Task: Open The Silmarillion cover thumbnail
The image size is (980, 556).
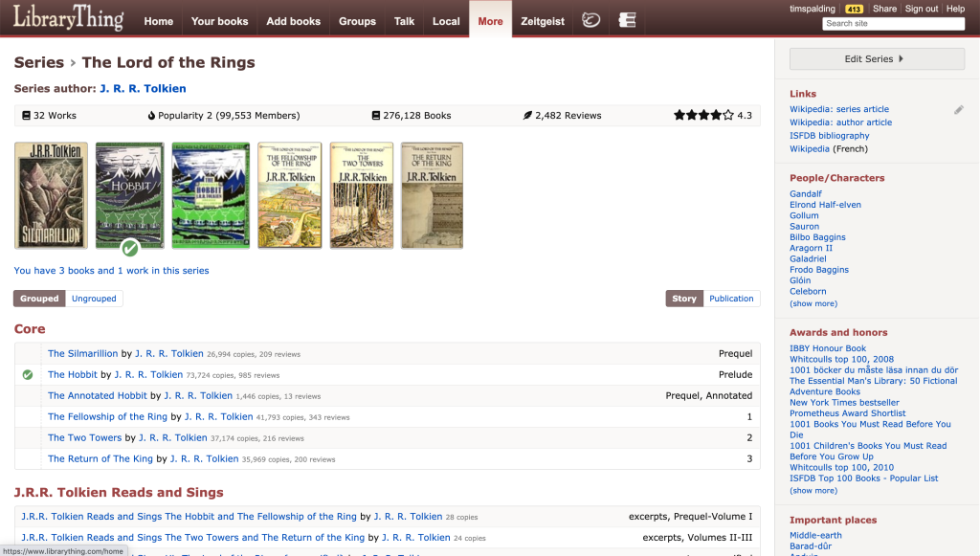Action: (52, 195)
